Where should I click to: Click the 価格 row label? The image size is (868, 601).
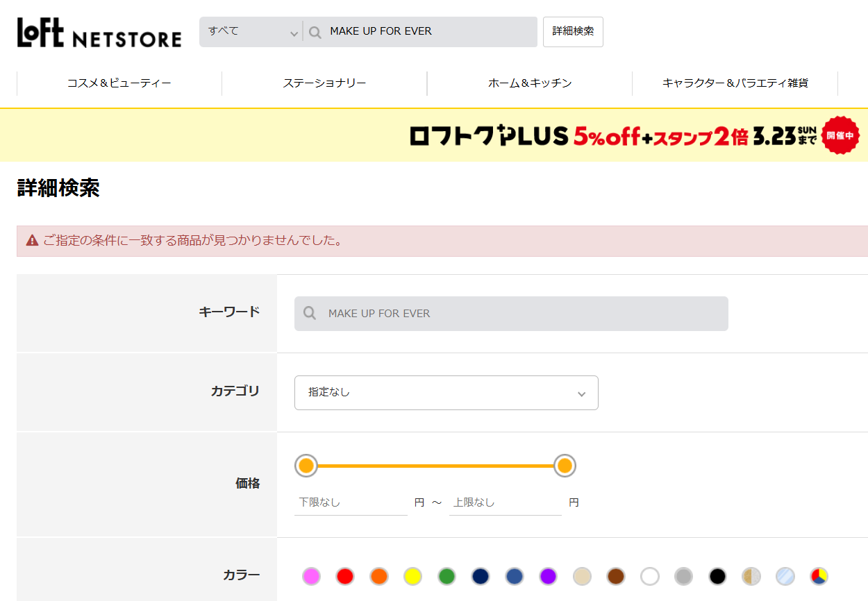tap(248, 484)
